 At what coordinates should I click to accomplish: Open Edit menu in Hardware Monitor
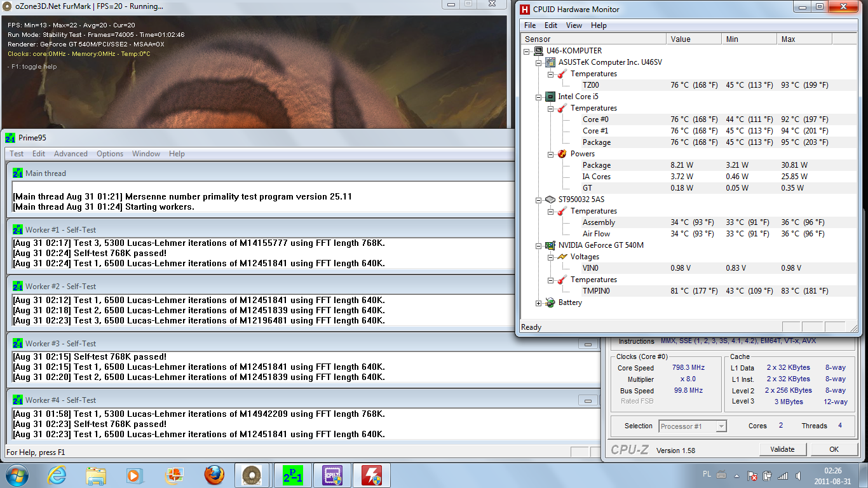click(x=551, y=25)
